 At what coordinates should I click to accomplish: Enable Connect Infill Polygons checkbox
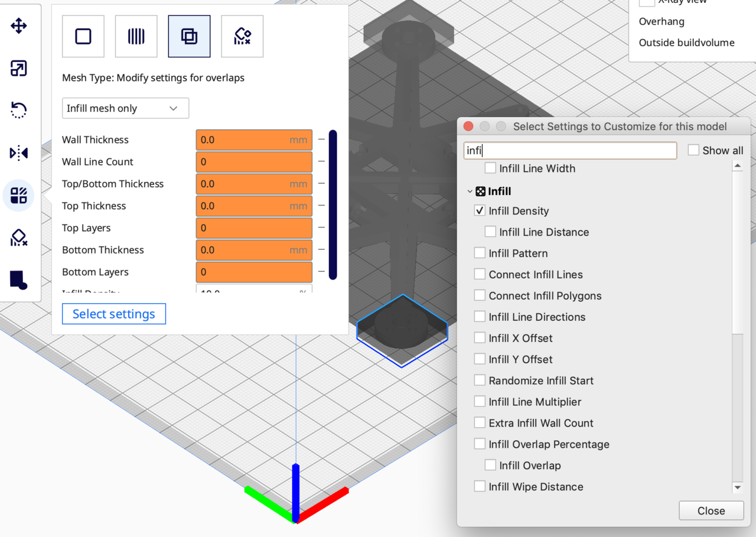pyautogui.click(x=480, y=296)
